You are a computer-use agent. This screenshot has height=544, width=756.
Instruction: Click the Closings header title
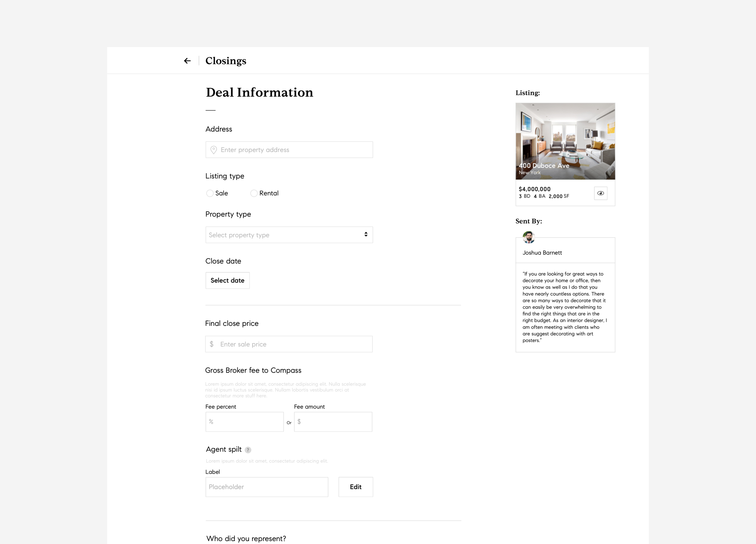[x=226, y=61]
